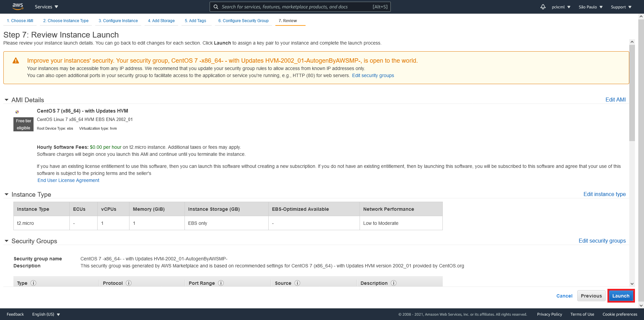Click the AWS home logo
This screenshot has width=644, height=320.
17,6
